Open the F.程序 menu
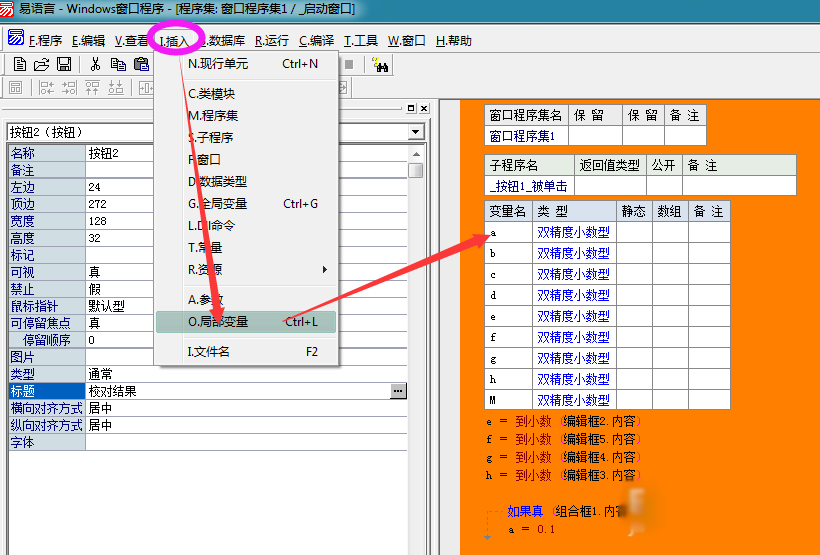The height and width of the screenshot is (555, 820). point(45,41)
